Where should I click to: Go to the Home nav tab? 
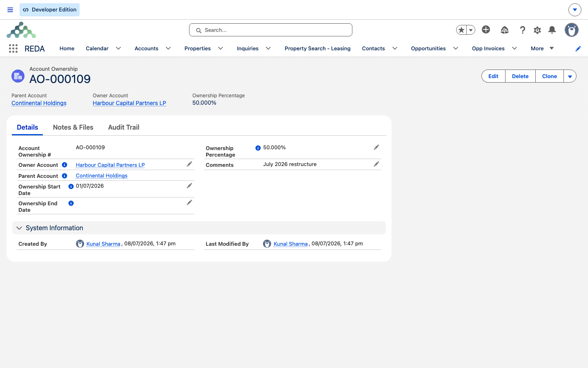click(67, 48)
